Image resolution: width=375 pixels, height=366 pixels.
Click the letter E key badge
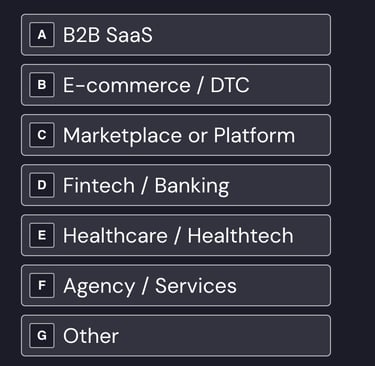(42, 235)
